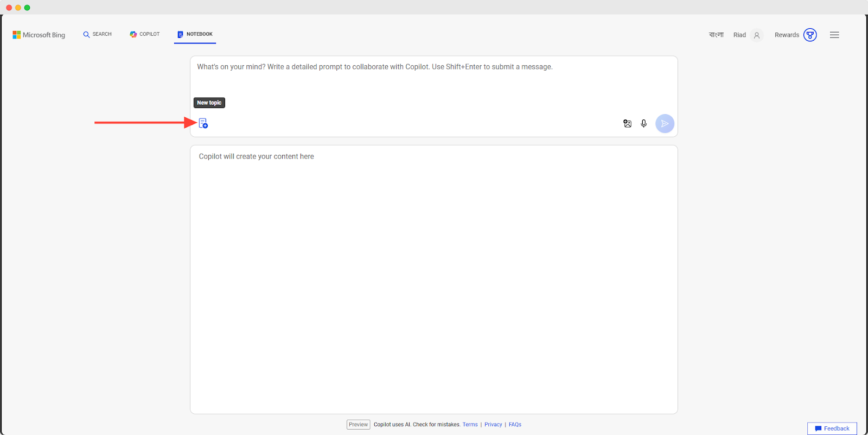Submit the prompt with the send arrow

pos(665,123)
